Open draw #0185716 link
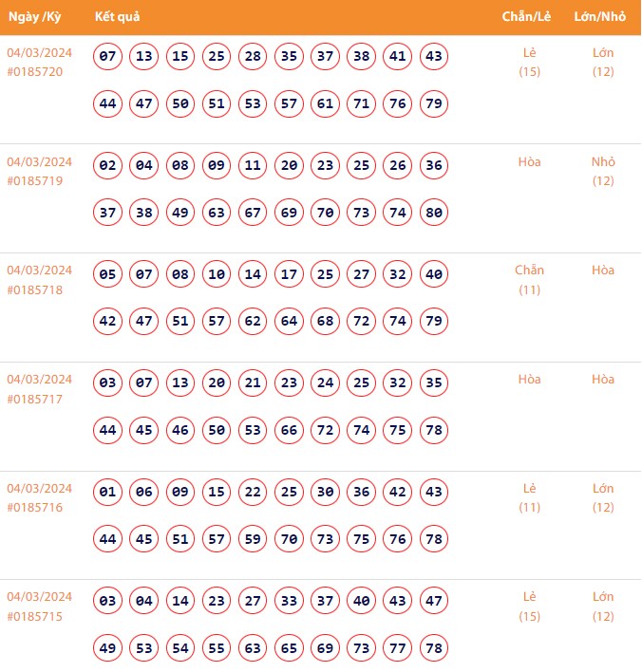This screenshot has width=642, height=672. click(x=35, y=507)
